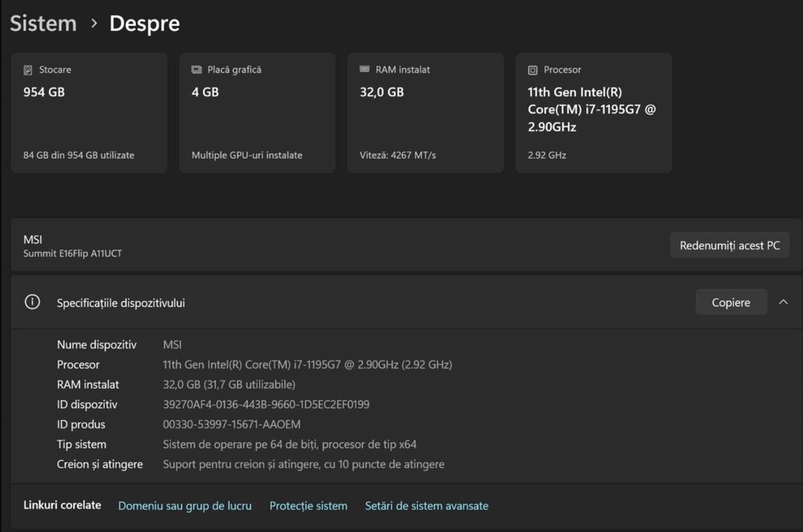Copy device specifications with Copiere
The width and height of the screenshot is (803, 532).
pos(731,303)
